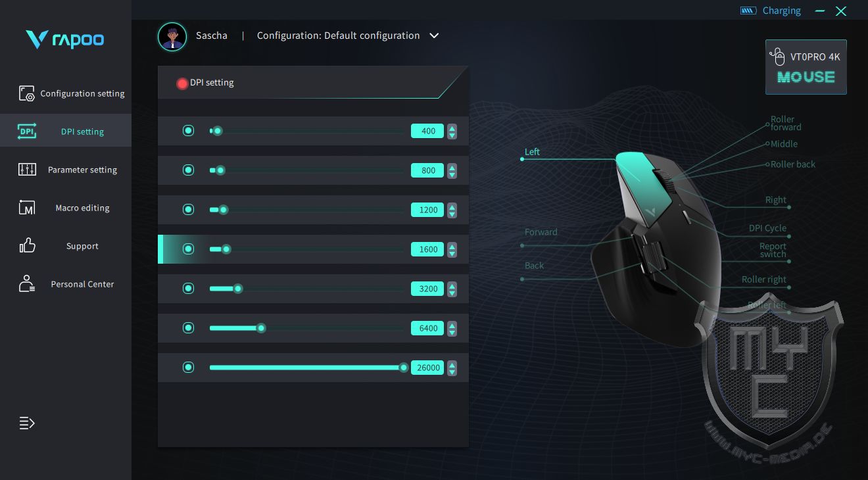Select the 1200 DPI radio button
Image resolution: width=868 pixels, height=480 pixels.
(189, 210)
